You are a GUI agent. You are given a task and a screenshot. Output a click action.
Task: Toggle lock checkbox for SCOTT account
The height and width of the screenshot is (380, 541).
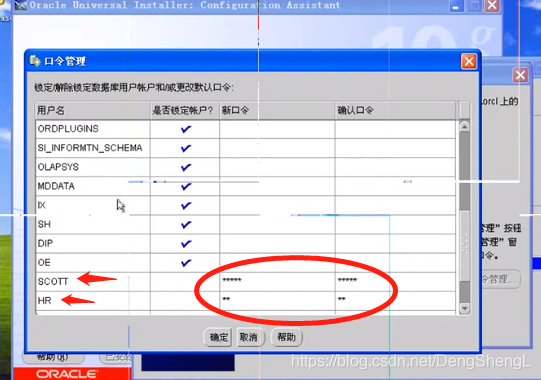(185, 282)
